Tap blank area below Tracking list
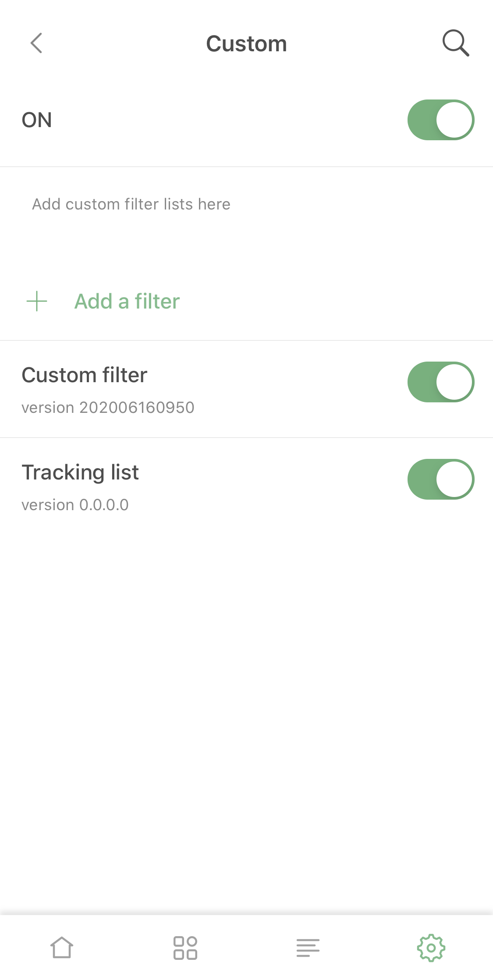 coord(246,701)
